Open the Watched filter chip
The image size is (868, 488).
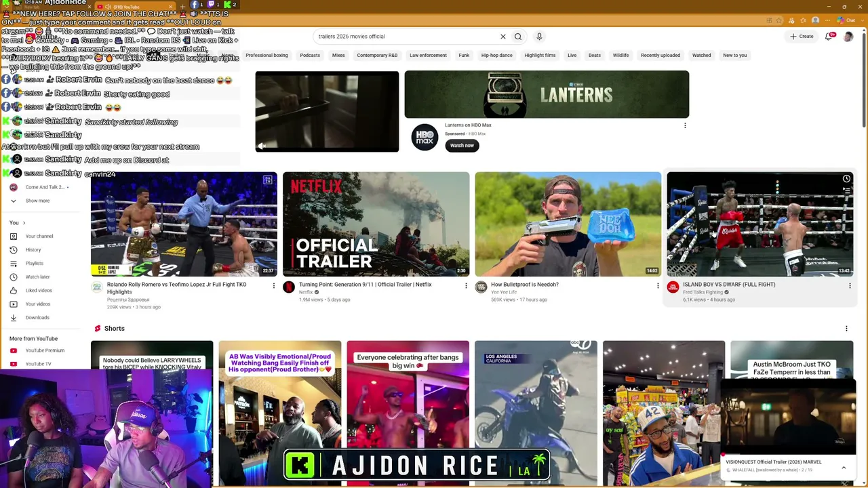(x=702, y=56)
